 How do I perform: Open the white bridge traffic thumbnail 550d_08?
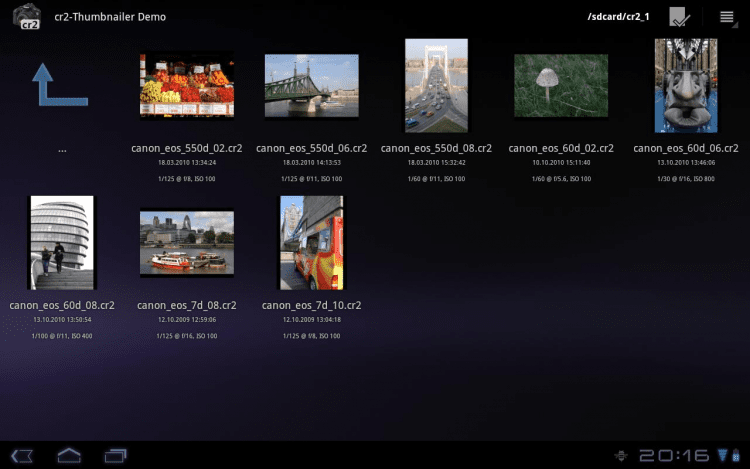(436, 86)
